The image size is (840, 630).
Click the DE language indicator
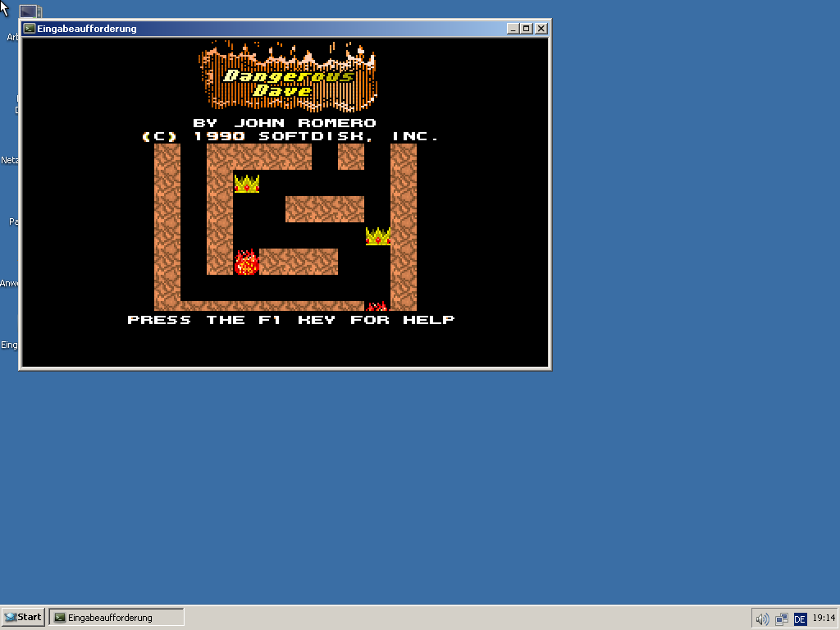click(800, 619)
